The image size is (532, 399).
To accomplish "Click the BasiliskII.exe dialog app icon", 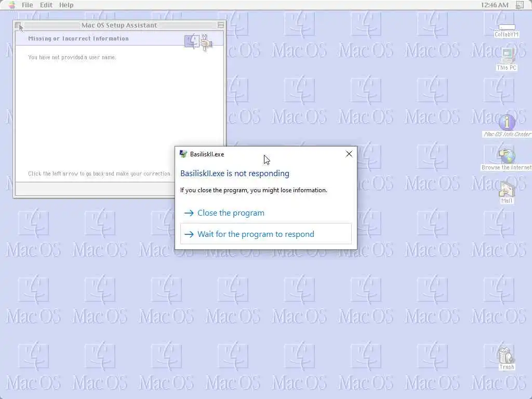I will (x=183, y=154).
